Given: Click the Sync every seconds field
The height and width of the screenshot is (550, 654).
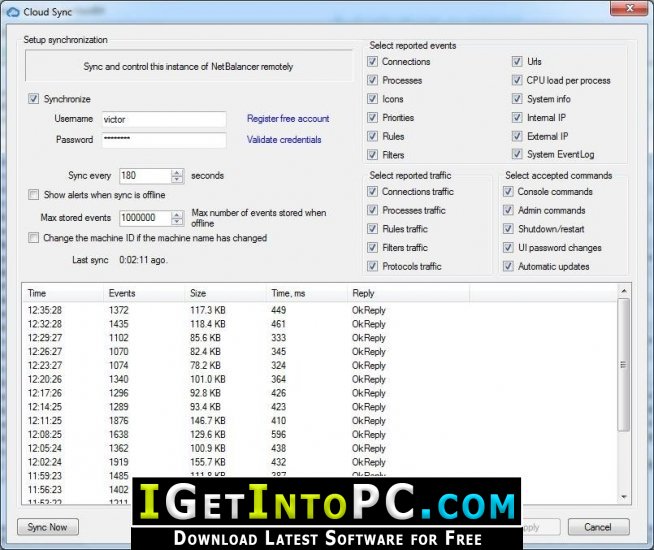Looking at the screenshot, I should point(145,176).
